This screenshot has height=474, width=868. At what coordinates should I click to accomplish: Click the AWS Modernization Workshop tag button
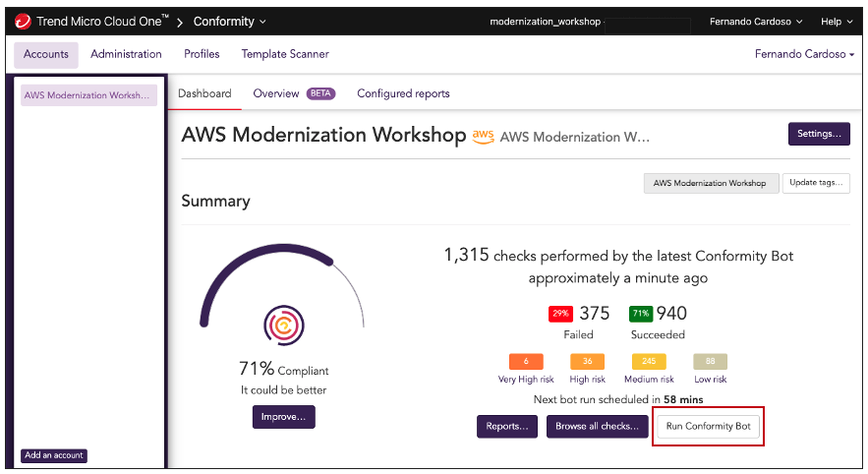[x=711, y=183]
